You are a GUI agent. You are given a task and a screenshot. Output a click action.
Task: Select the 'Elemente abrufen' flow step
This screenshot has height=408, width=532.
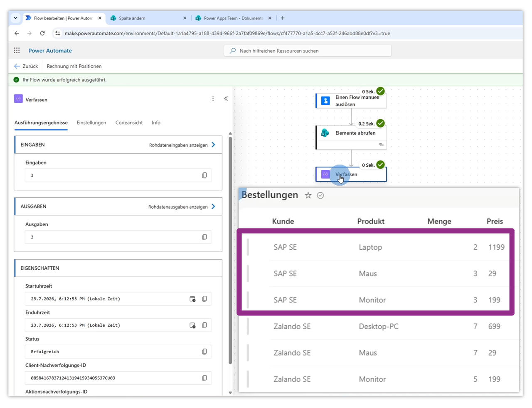coord(351,138)
